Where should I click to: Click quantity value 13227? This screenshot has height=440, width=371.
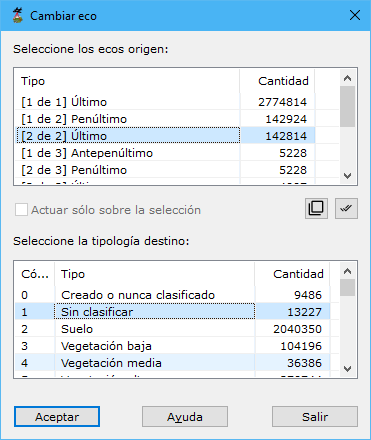point(305,312)
